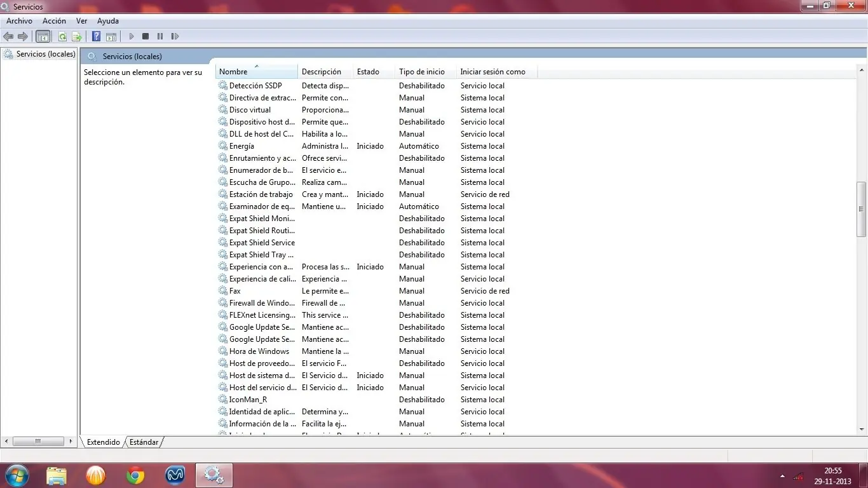Select the Escucha de Grupo... service
This screenshot has height=488, width=868.
(x=261, y=182)
